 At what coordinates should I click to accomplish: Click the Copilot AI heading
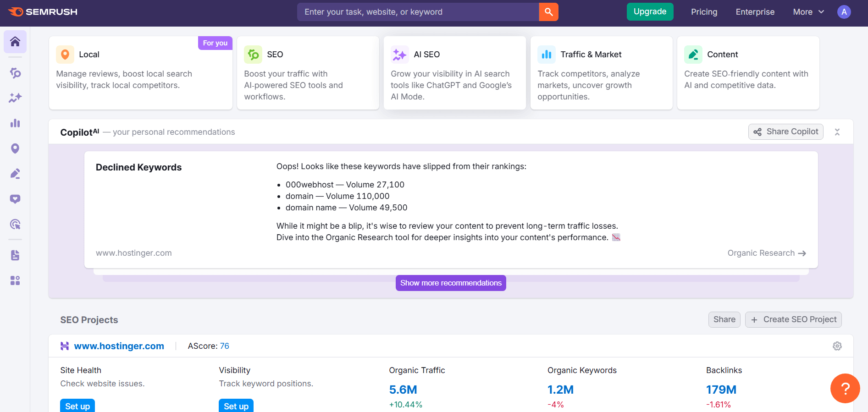coord(79,132)
